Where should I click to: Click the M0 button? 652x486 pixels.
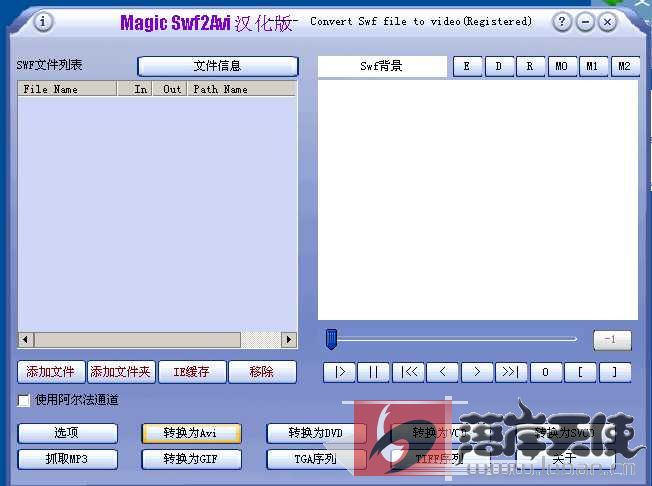pos(562,67)
